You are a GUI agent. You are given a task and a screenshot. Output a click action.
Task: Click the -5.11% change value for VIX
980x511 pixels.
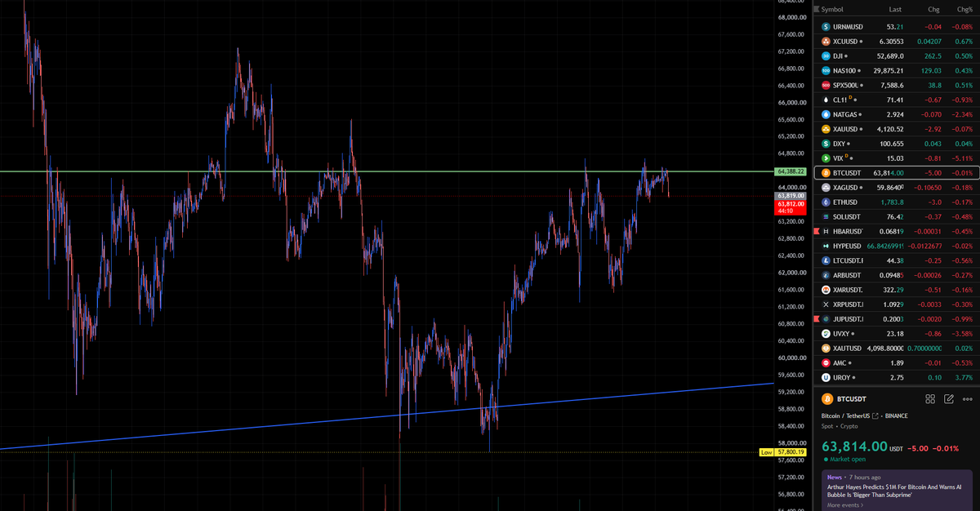pos(963,158)
